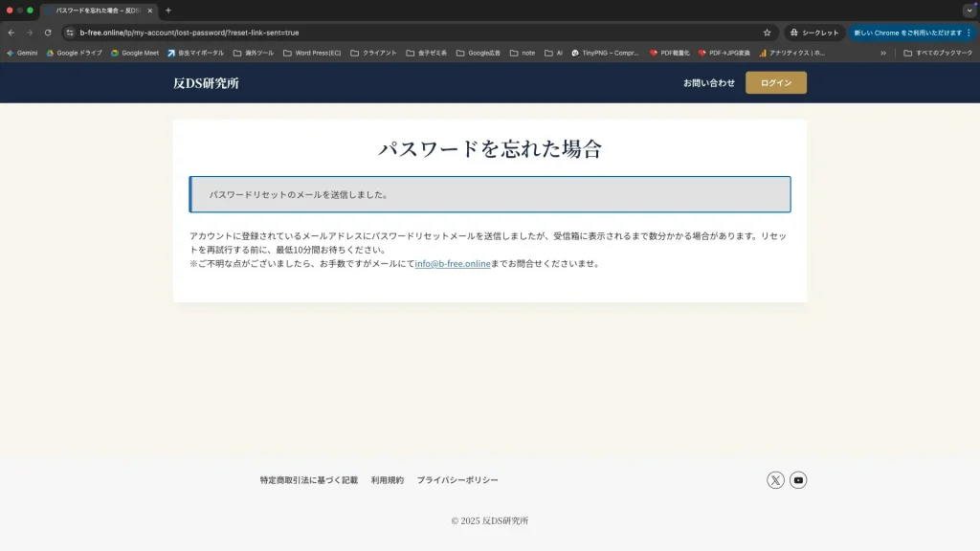Click the browser back arrow

click(x=11, y=33)
